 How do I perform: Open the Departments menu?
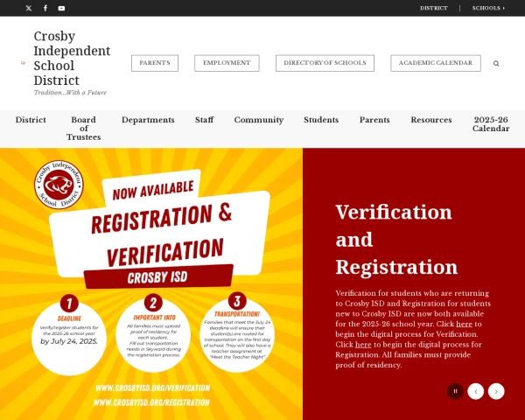(x=148, y=120)
